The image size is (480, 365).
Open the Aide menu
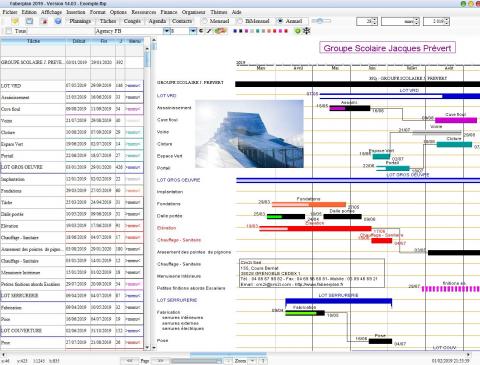236,12
